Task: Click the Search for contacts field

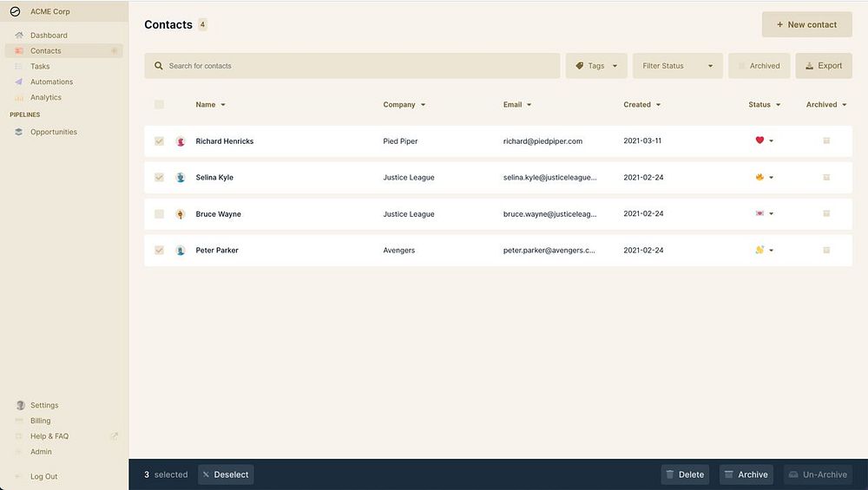Action: [x=352, y=66]
